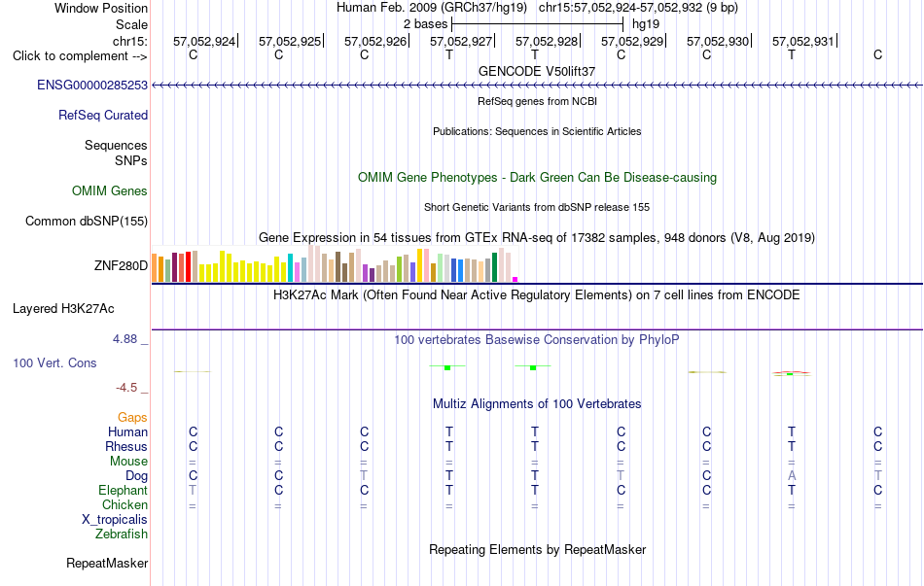Screen dimensions: 924x586
Task: Select the Rhesus species label
Action: (x=126, y=446)
